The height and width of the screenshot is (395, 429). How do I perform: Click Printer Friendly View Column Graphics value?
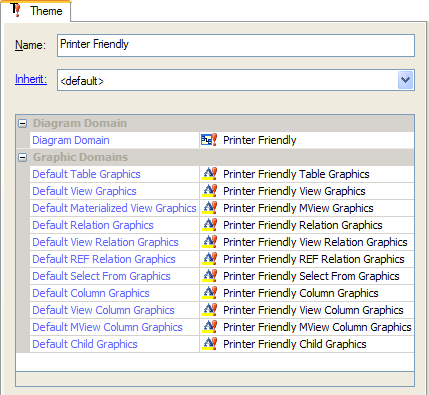pos(313,310)
